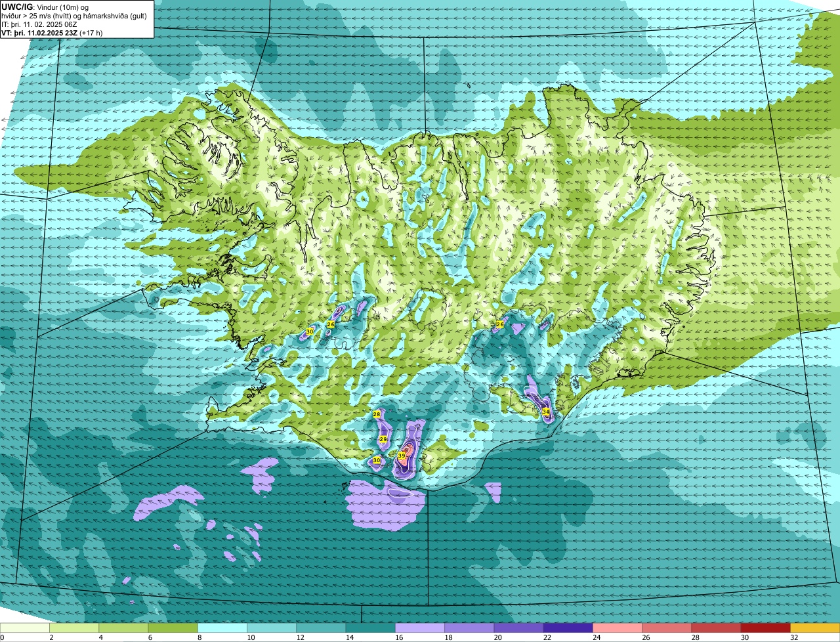Select the 4–6 m/s green legend swatch

tap(123, 628)
